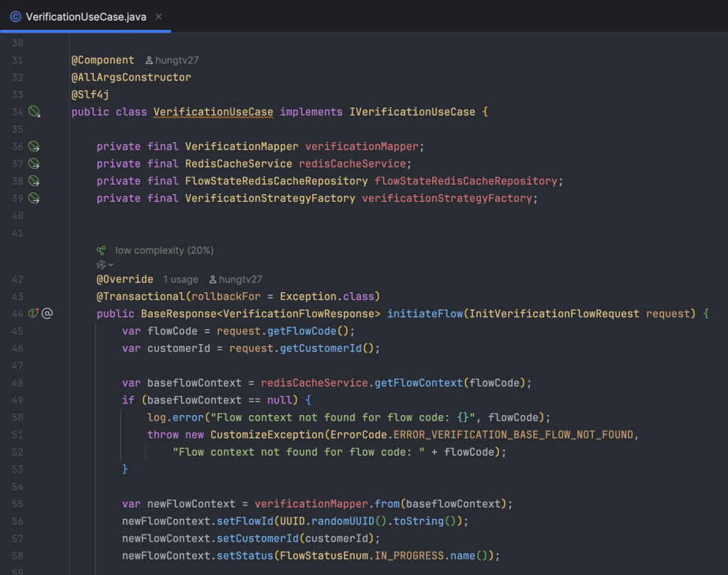The width and height of the screenshot is (728, 575).
Task: Click the Java class icon on the VerificationUseCase.java tab
Action: click(x=16, y=17)
